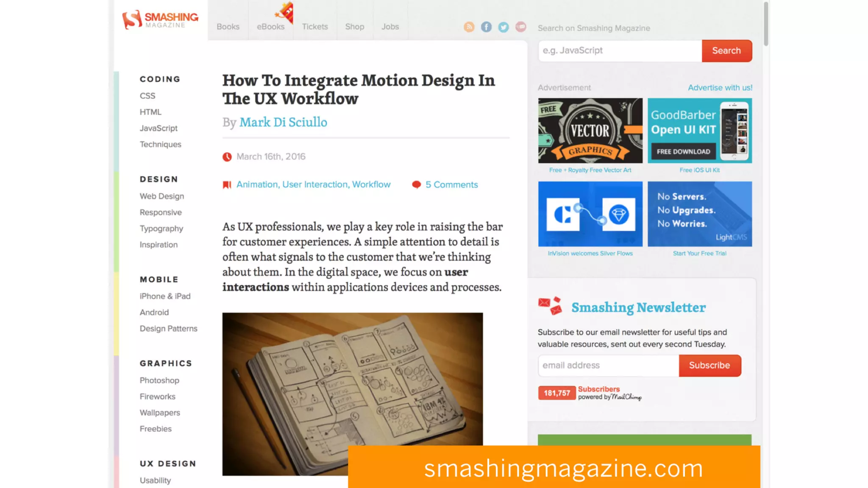Click the Facebook social icon
This screenshot has width=868, height=488.
(486, 27)
